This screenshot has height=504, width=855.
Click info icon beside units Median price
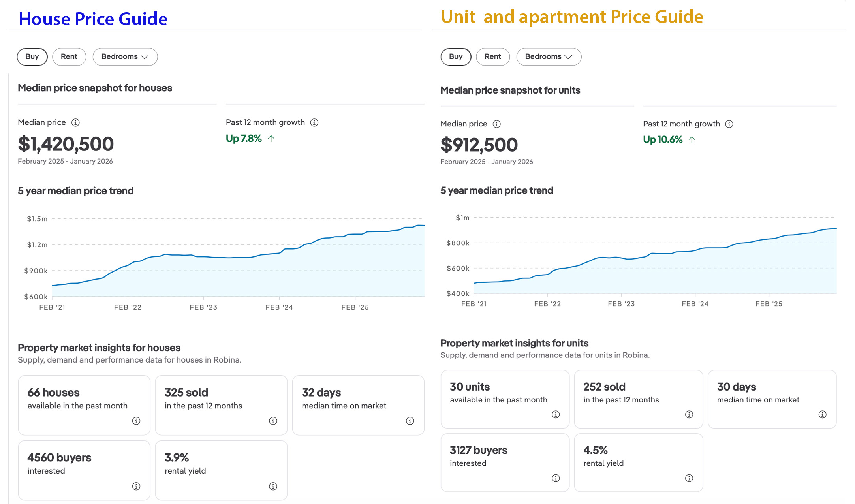pyautogui.click(x=497, y=124)
